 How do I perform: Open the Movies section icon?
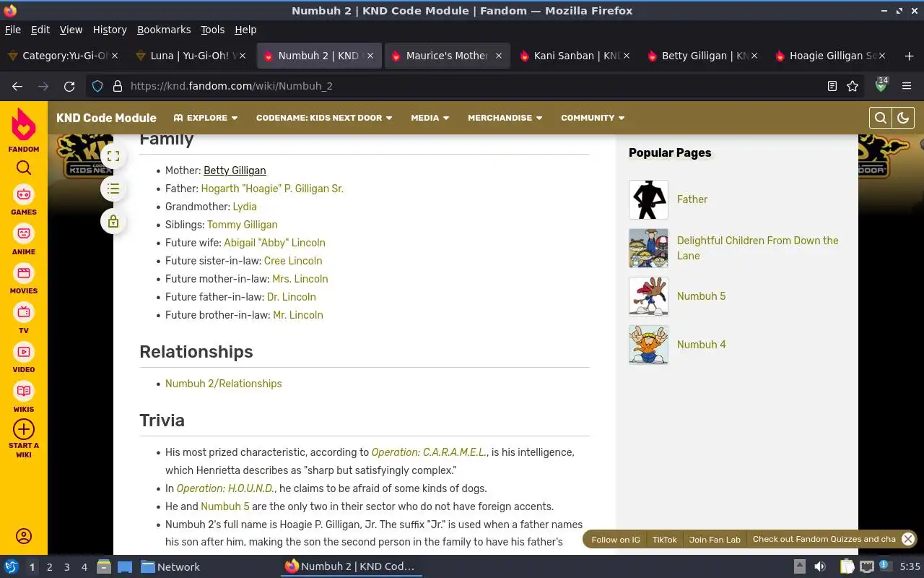(x=24, y=273)
